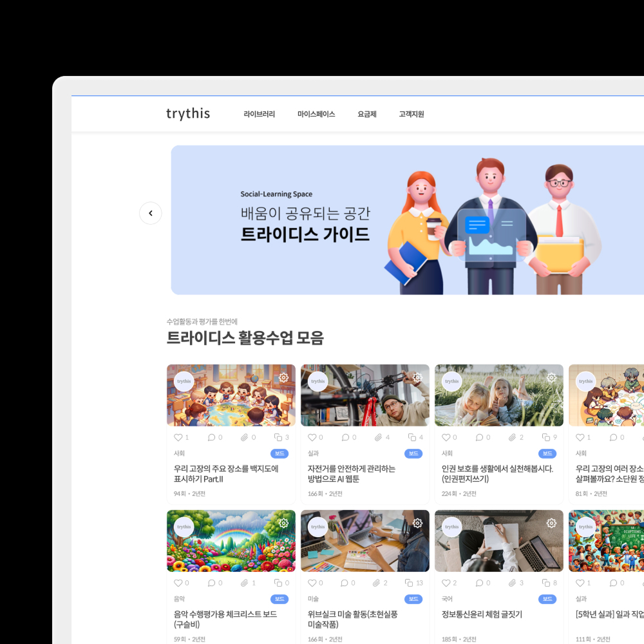Like the 음악 수행평가용 체크리스트 card
The height and width of the screenshot is (644, 644).
click(178, 583)
